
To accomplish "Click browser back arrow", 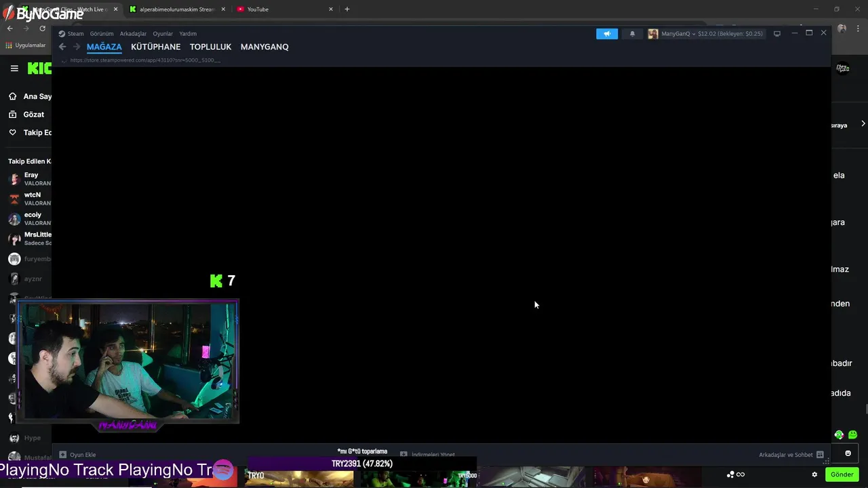I will tap(9, 28).
